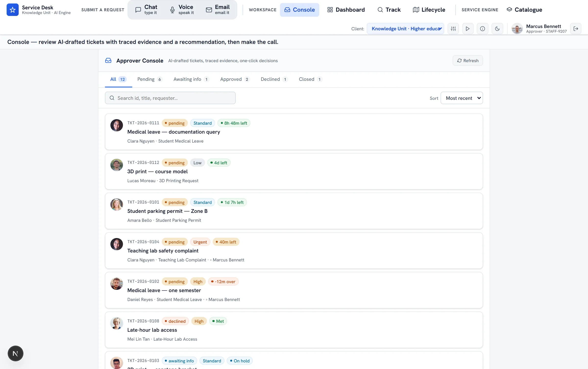
Task: Toggle dark mode moon icon
Action: 497,29
